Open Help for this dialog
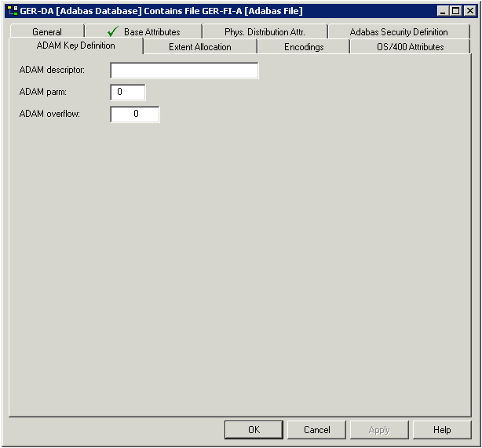 tap(442, 430)
